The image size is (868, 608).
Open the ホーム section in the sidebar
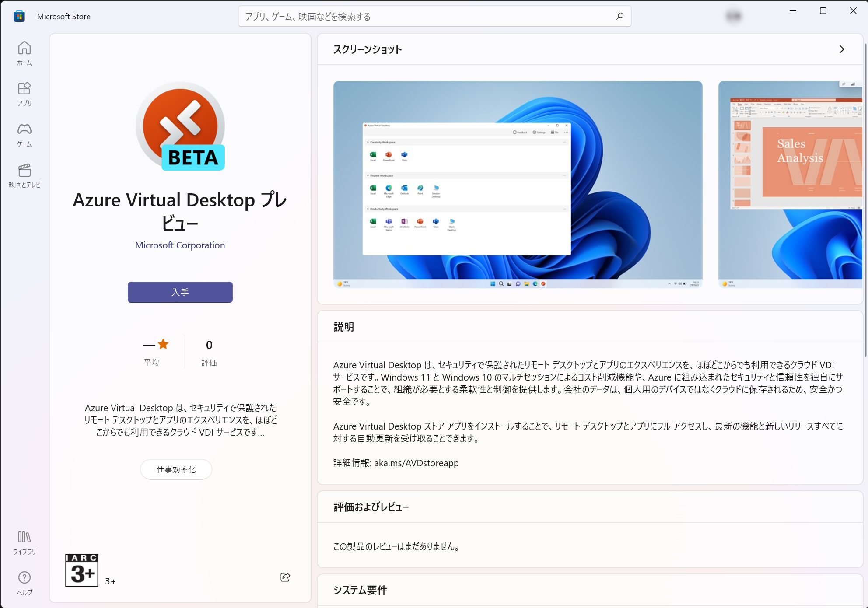(25, 52)
